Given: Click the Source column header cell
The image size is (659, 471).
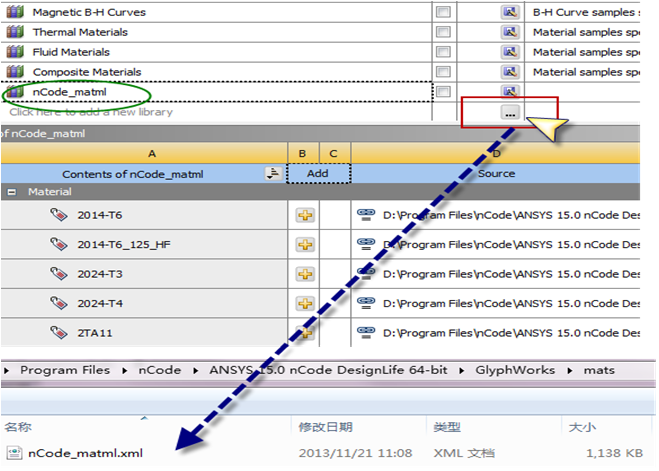Looking at the screenshot, I should point(496,173).
